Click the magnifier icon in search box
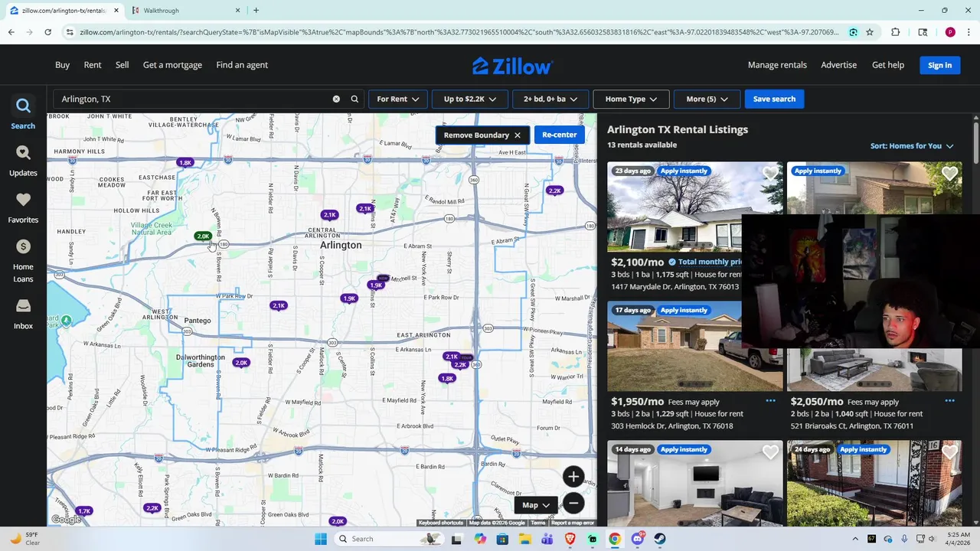Viewport: 980px width, 551px height. pos(354,99)
